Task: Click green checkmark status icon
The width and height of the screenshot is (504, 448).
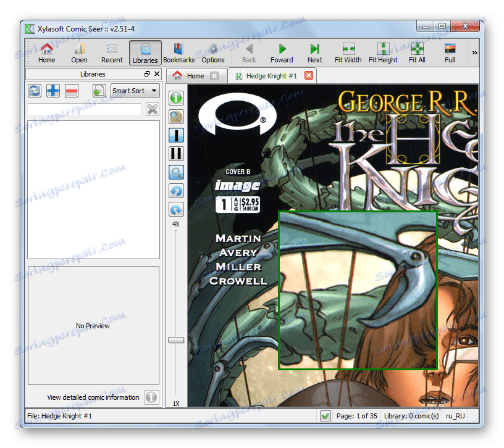Action: (x=325, y=416)
